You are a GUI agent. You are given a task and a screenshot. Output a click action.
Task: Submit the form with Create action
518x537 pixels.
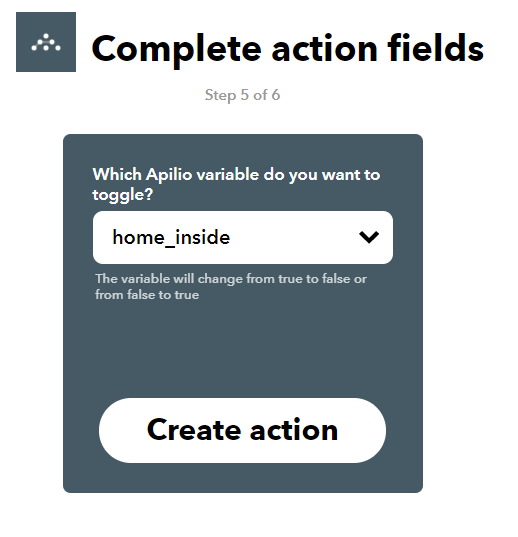point(242,430)
